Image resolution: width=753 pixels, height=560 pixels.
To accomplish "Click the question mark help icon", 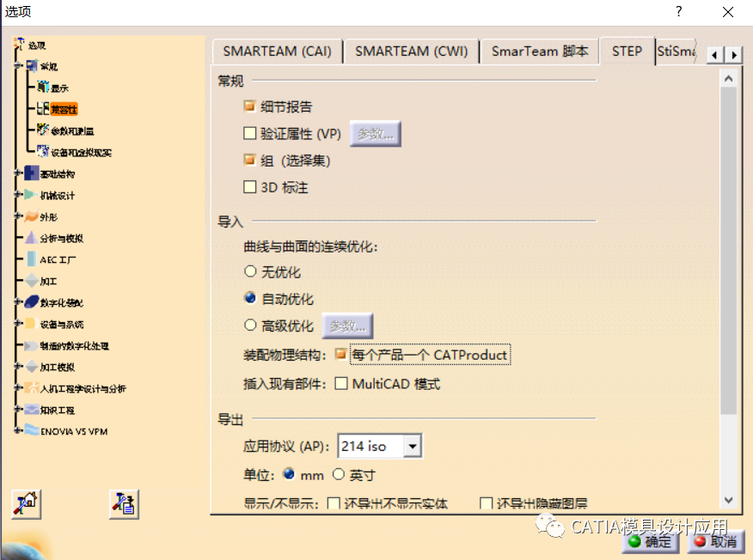I will [x=678, y=11].
